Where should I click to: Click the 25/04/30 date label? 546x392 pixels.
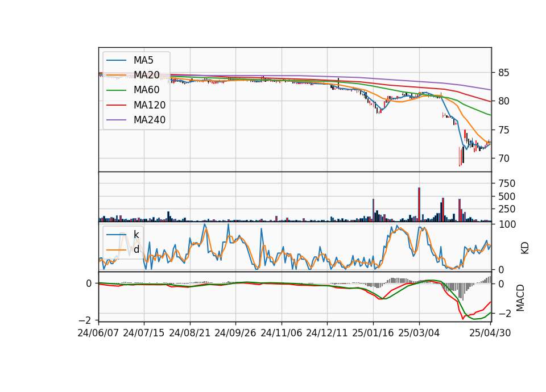[490, 333]
